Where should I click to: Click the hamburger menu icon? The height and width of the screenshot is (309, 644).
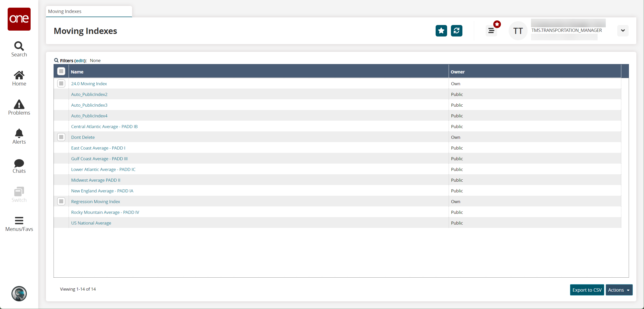click(x=492, y=30)
